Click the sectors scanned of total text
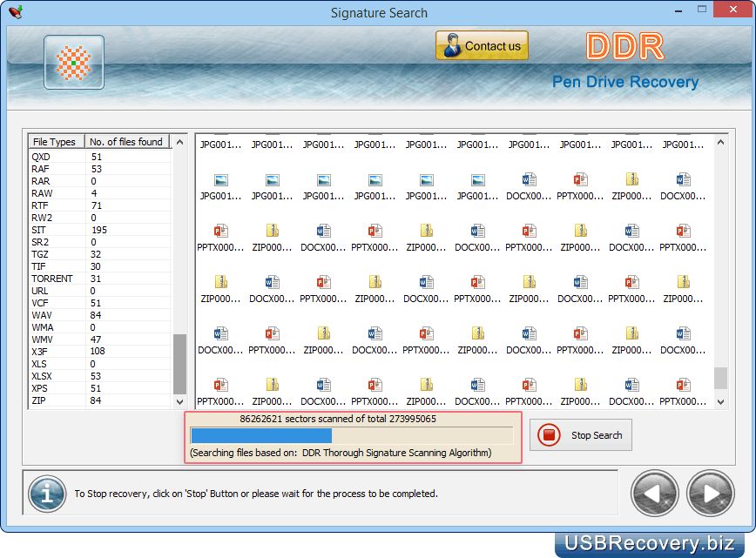Image resolution: width=756 pixels, height=558 pixels. tap(338, 419)
